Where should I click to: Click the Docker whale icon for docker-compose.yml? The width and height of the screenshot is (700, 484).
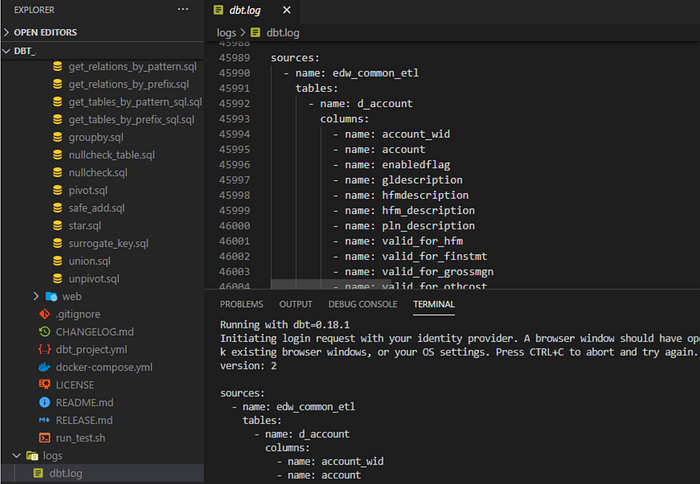[x=45, y=367]
